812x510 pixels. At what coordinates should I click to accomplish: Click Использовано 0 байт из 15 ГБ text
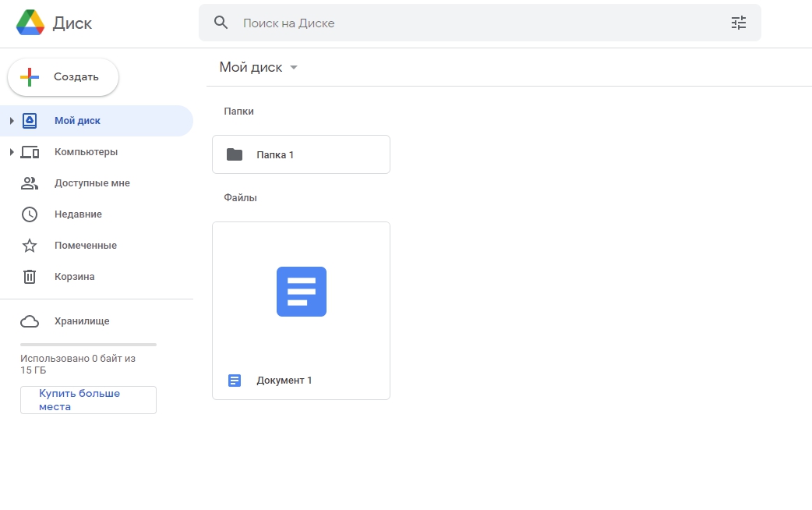click(78, 364)
